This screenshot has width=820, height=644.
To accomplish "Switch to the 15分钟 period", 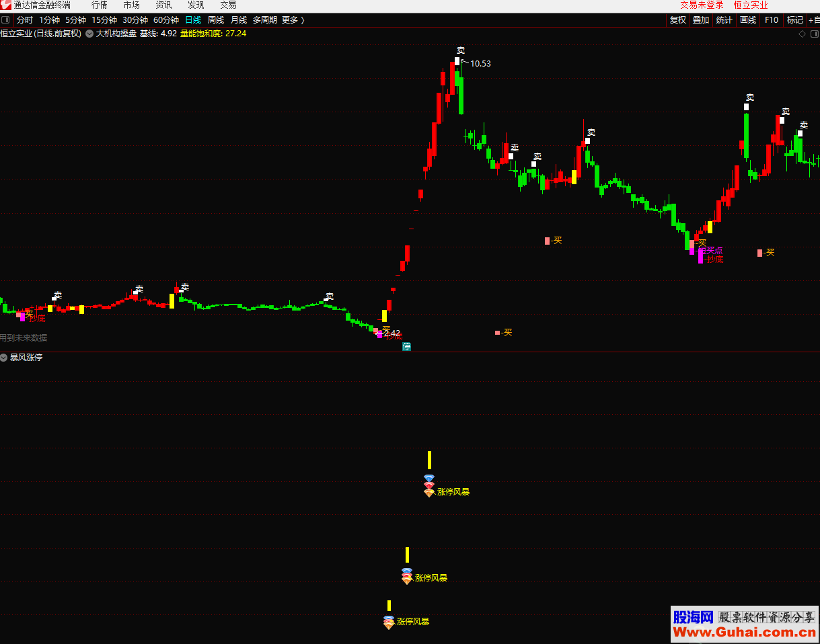I will 104,20.
